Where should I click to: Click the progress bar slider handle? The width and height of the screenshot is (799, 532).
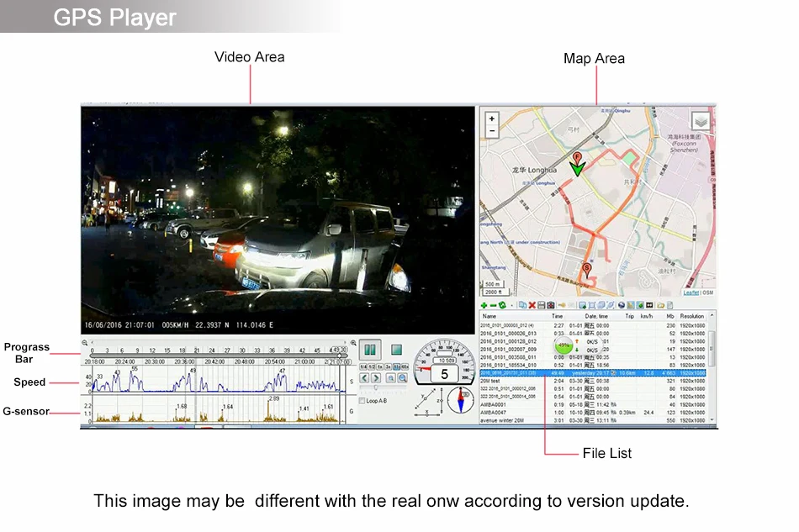340,356
